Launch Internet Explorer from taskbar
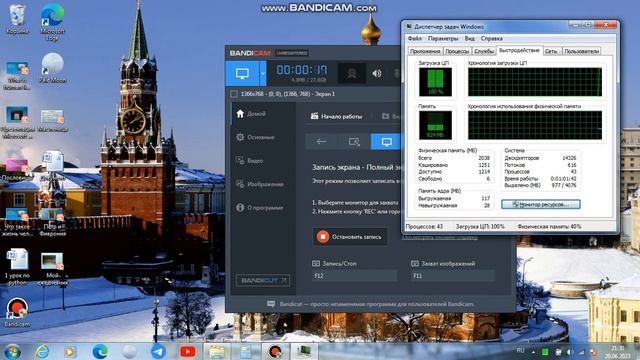 tap(42, 351)
